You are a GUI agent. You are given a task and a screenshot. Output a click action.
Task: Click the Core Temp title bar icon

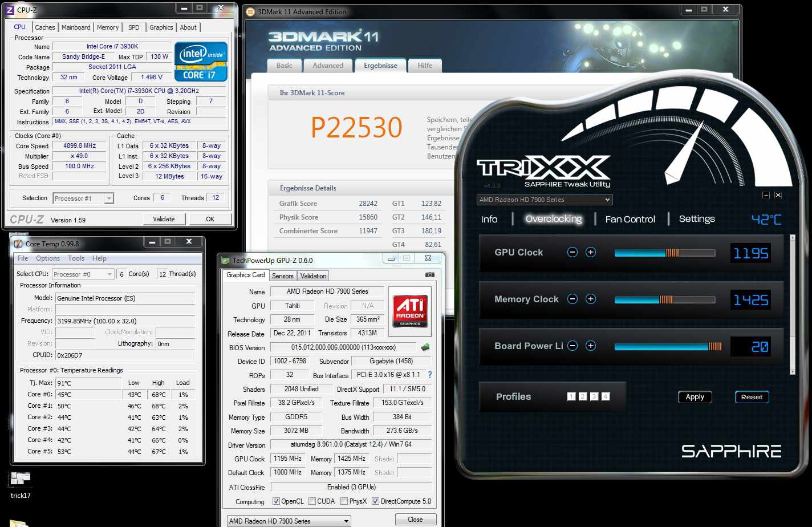click(18, 244)
